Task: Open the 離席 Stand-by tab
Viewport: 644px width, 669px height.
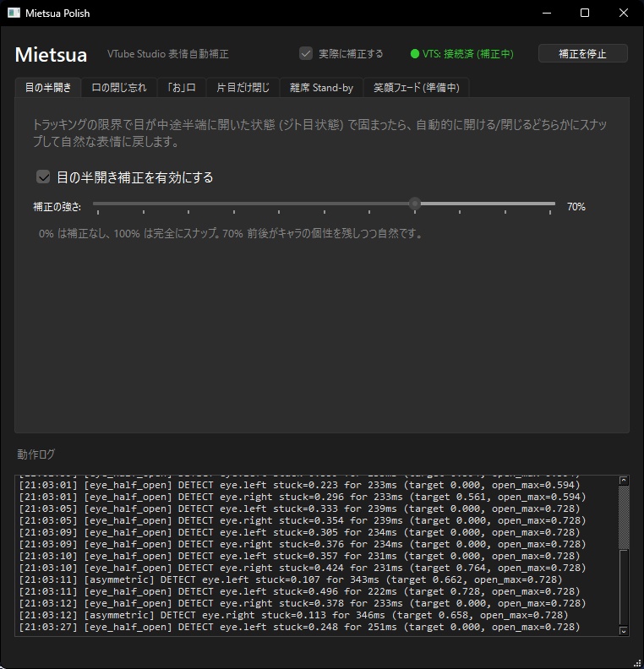Action: click(x=321, y=88)
